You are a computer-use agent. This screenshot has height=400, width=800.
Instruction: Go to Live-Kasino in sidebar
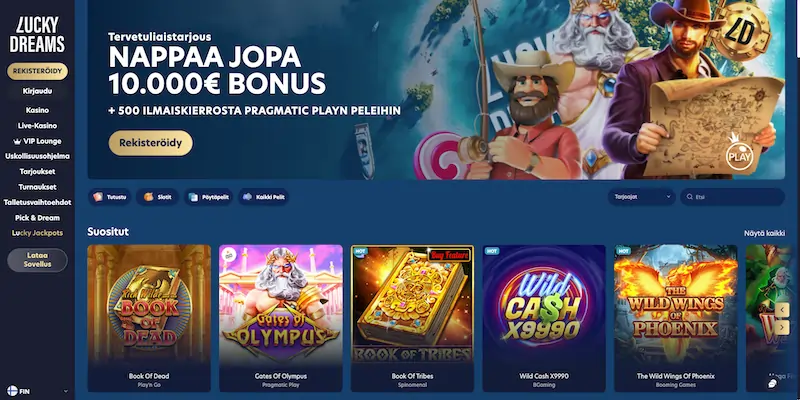pos(37,126)
